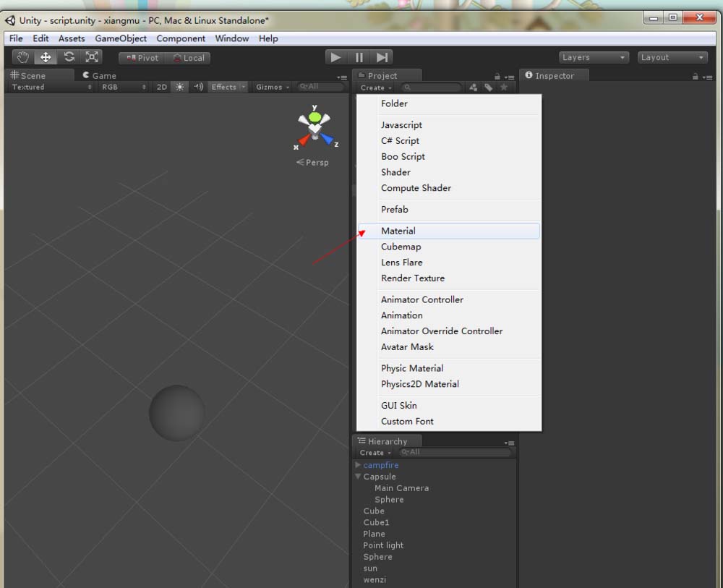Click the Hierarchy search field
723x588 pixels.
[455, 453]
